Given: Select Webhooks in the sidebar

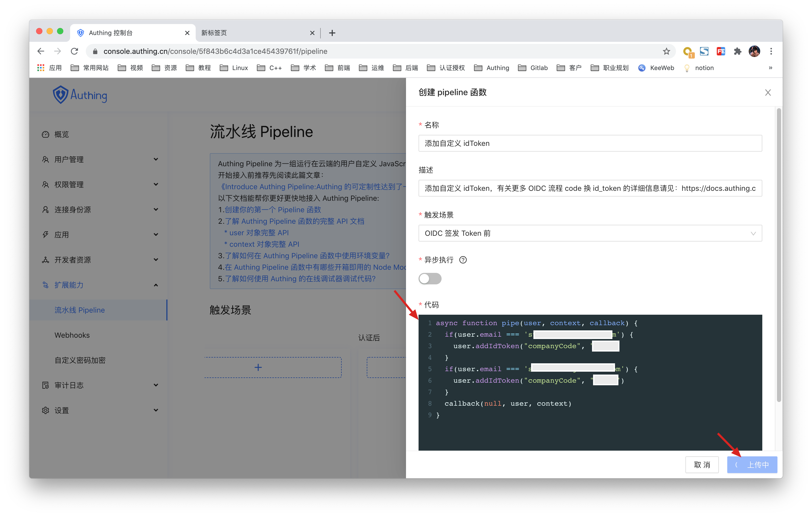Looking at the screenshot, I should coord(72,335).
